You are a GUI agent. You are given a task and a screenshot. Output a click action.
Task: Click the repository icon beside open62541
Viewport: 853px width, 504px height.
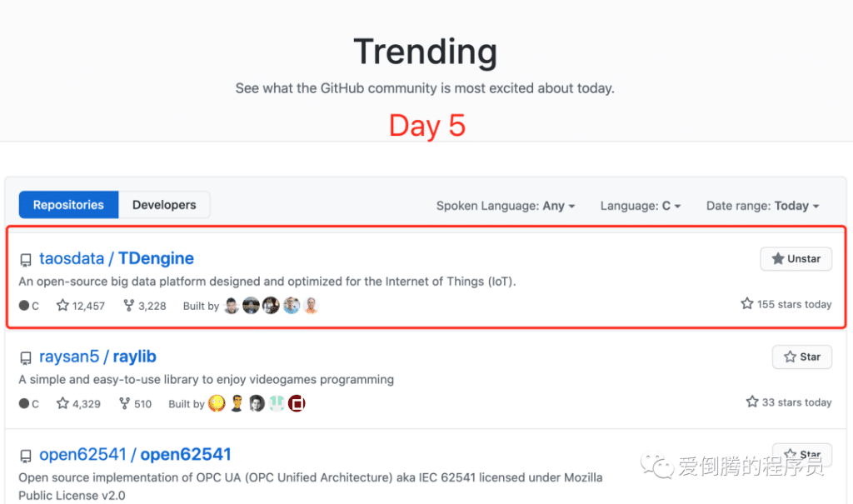pos(26,455)
